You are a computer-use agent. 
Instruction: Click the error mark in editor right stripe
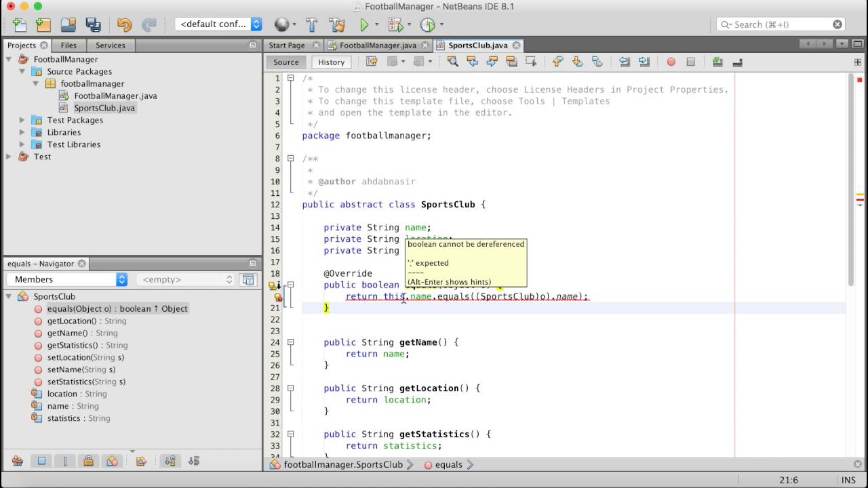tap(860, 199)
